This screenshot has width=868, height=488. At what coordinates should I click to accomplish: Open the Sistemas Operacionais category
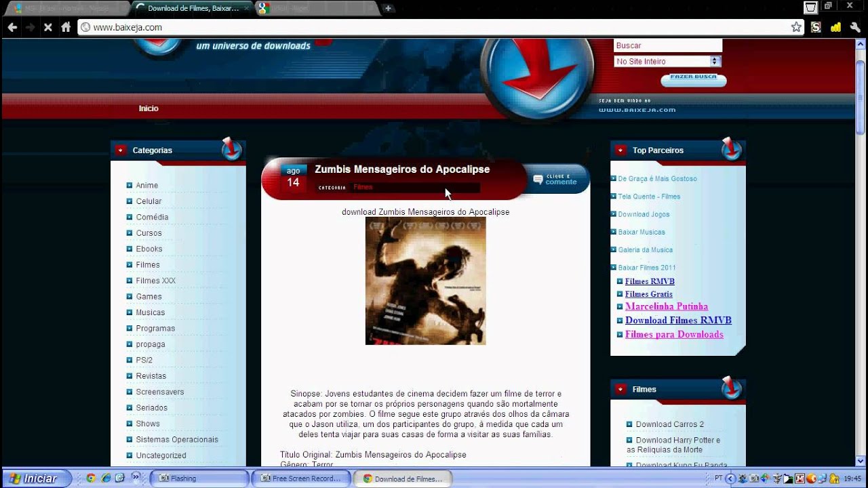[177, 440]
